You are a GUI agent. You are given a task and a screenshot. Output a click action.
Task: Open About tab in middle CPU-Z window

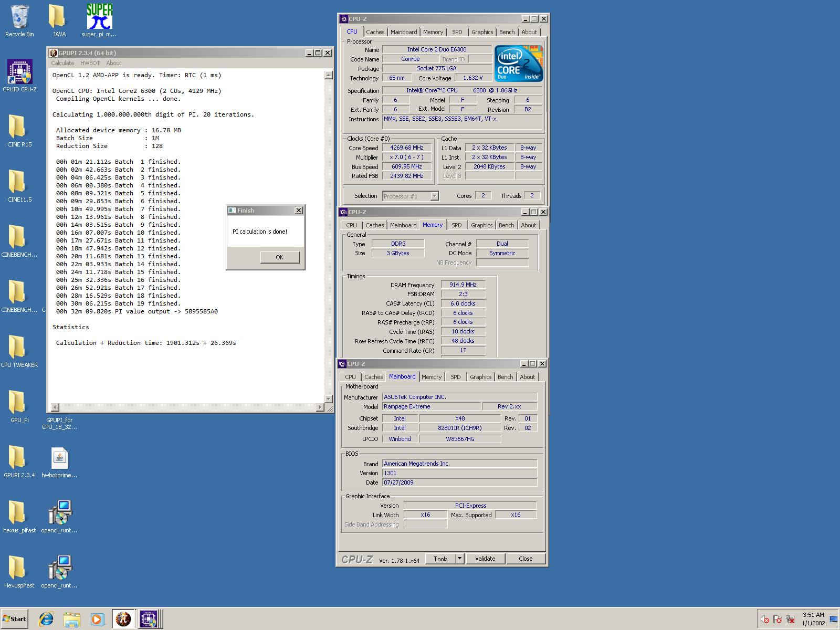point(529,225)
